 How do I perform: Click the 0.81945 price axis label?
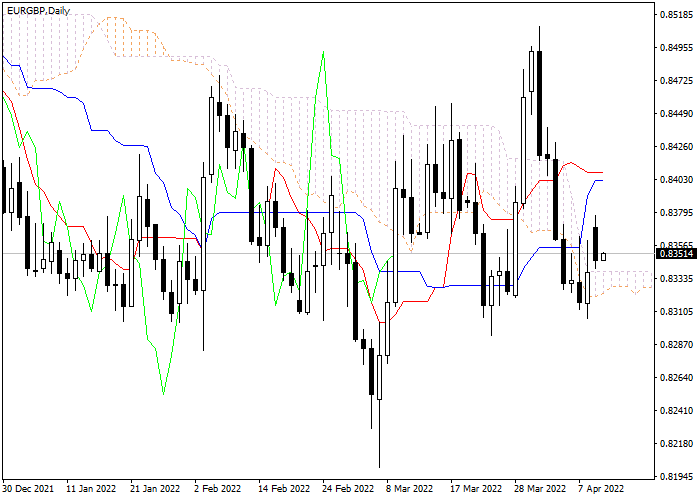(677, 476)
